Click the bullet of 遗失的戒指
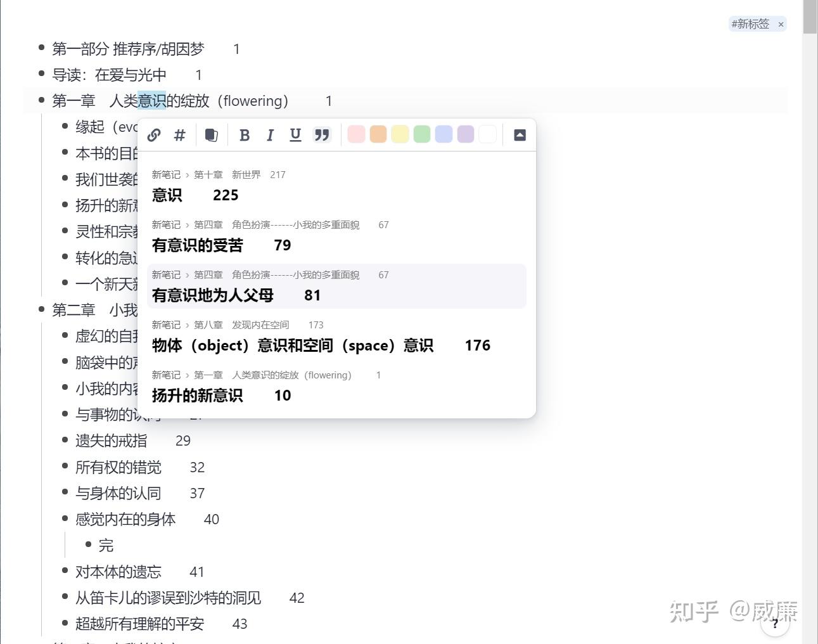This screenshot has width=818, height=644. coord(65,440)
